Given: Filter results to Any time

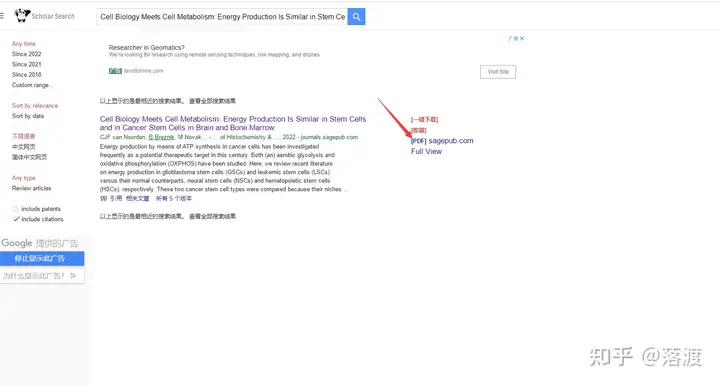Looking at the screenshot, I should [x=24, y=44].
